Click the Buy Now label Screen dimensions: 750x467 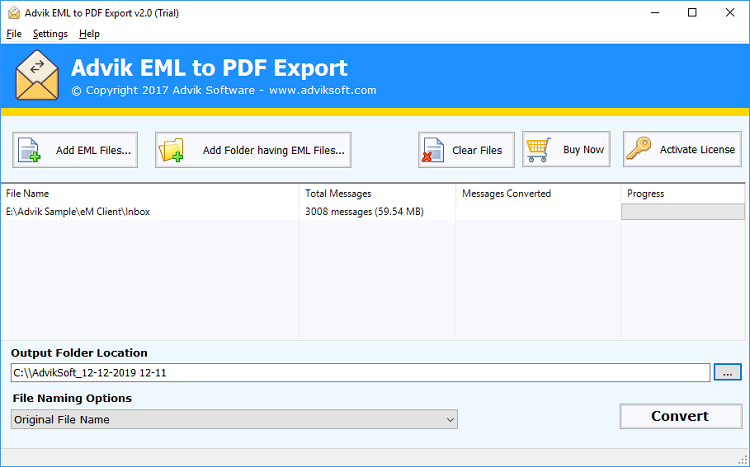pos(584,149)
